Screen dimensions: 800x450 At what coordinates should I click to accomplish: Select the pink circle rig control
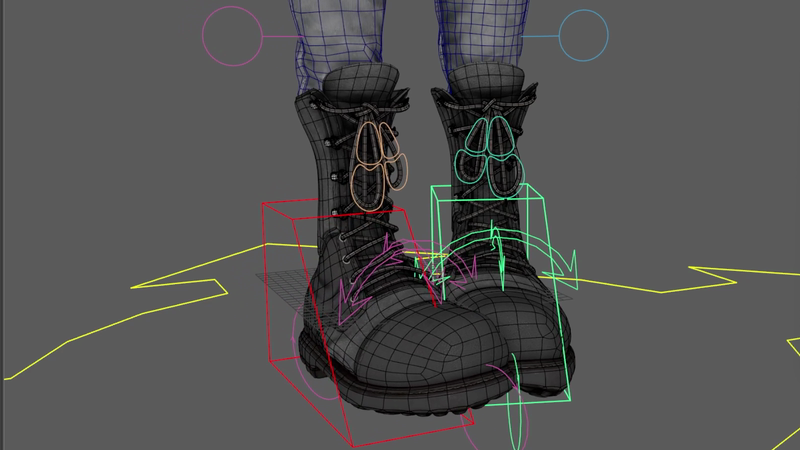click(233, 36)
